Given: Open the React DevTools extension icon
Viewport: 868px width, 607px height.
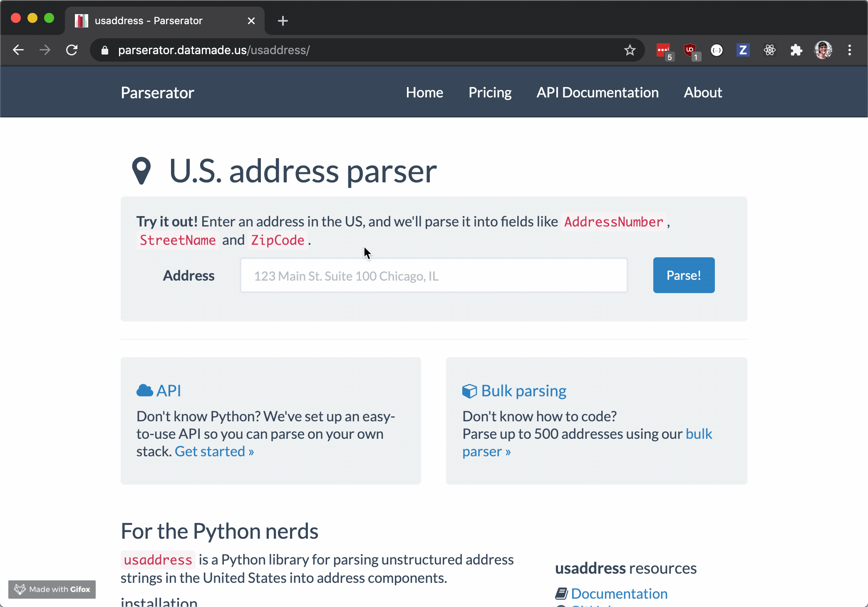Looking at the screenshot, I should (x=770, y=50).
